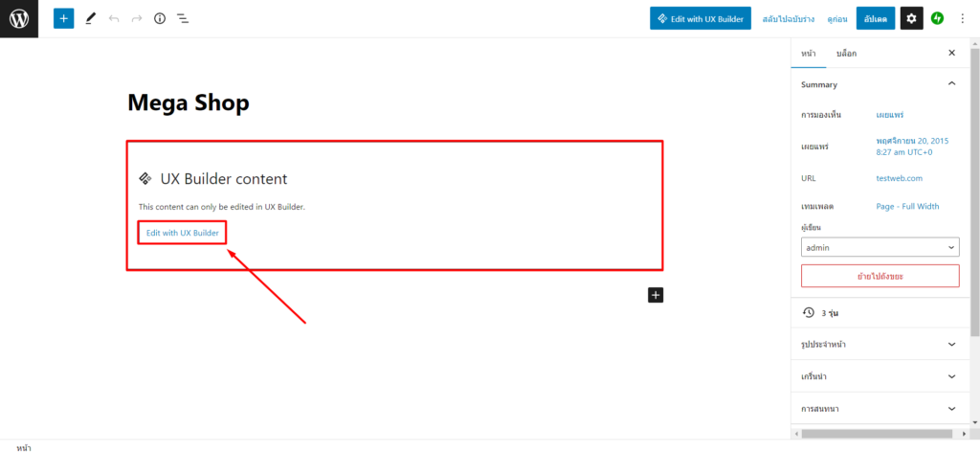980x452 pixels.
Task: Switch to the หน้า page tab
Action: click(x=809, y=53)
